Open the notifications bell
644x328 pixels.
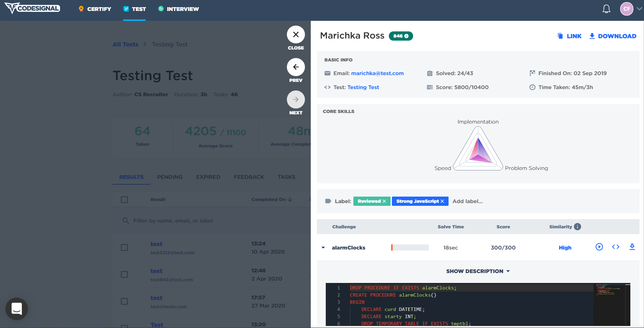coord(606,9)
